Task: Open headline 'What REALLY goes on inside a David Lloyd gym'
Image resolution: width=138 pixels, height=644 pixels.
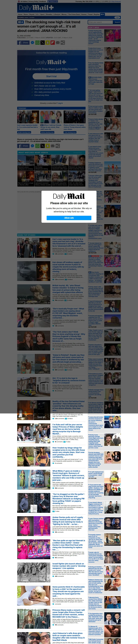Action: 69,475
